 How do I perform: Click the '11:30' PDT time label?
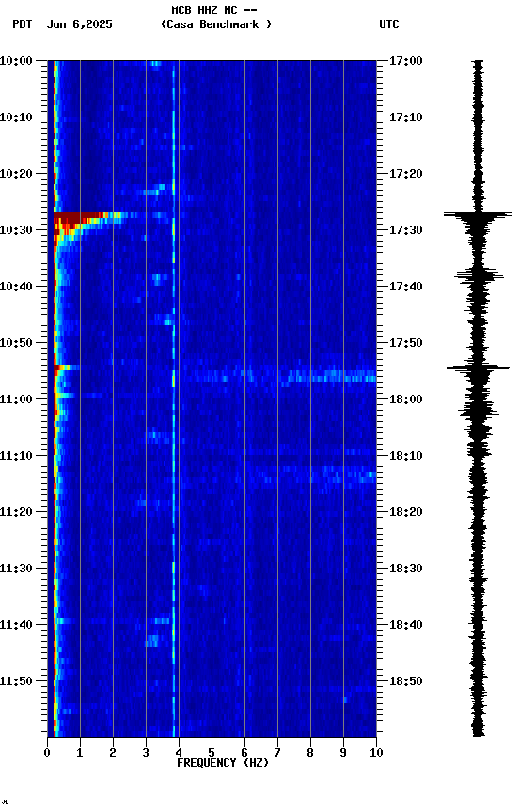16,569
